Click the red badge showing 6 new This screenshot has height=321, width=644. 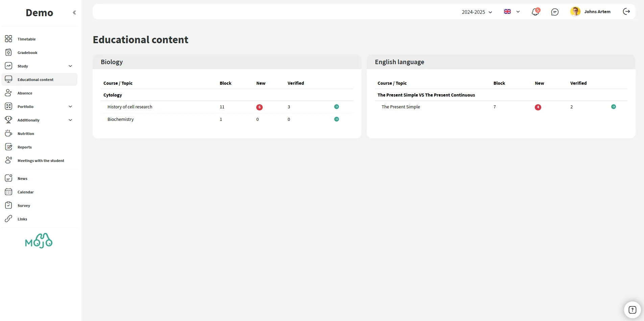(259, 107)
